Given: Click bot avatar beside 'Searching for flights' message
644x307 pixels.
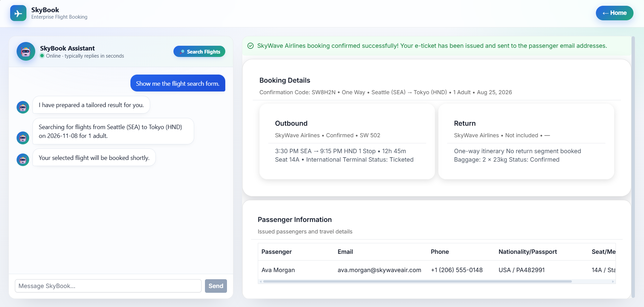Looking at the screenshot, I should click(x=23, y=138).
